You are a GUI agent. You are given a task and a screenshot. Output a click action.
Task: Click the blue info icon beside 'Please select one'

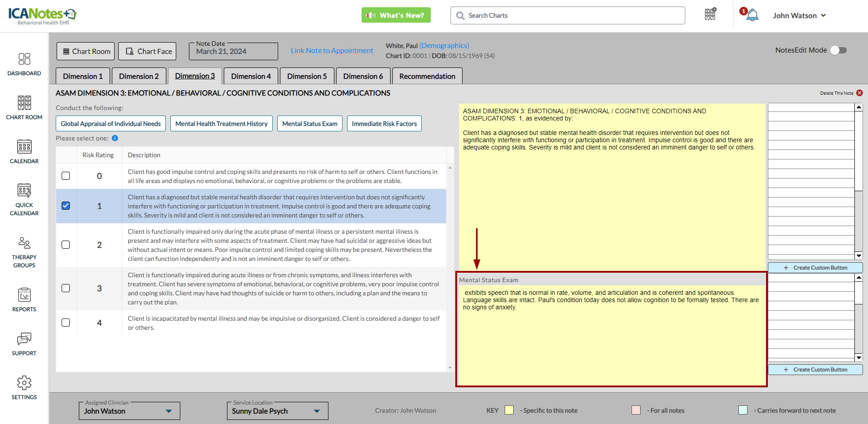(115, 138)
